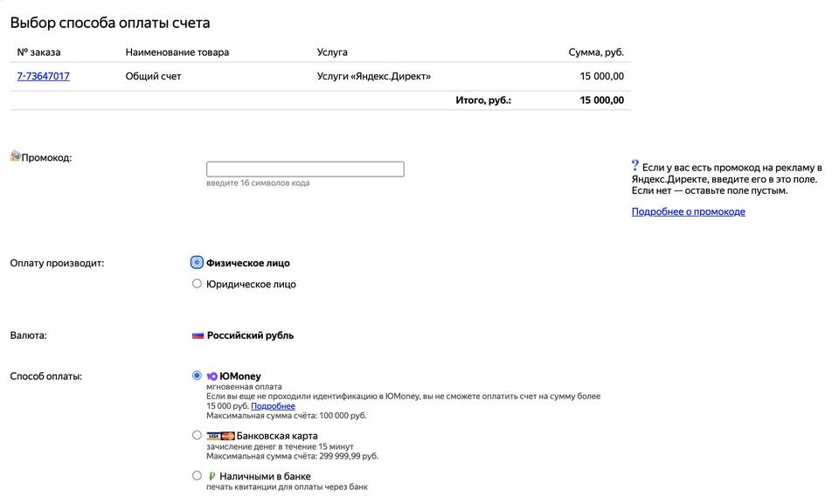The width and height of the screenshot is (839, 504).
Task: Select the Наличными в банке radio button
Action: point(197,476)
